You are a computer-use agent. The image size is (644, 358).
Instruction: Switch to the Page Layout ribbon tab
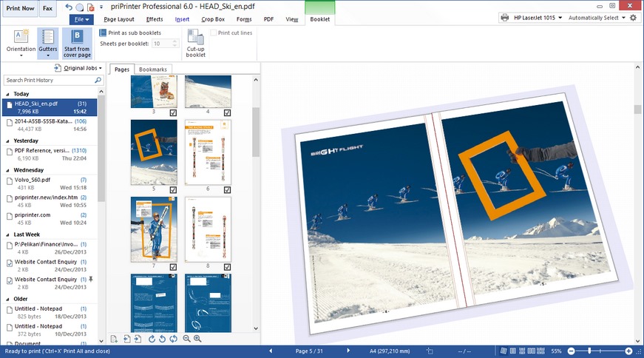pyautogui.click(x=119, y=19)
